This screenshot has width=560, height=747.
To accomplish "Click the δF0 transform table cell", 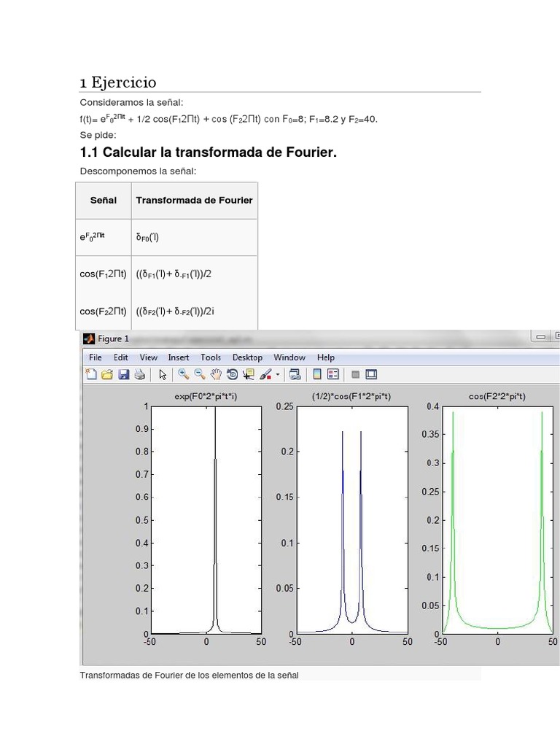I will click(194, 237).
